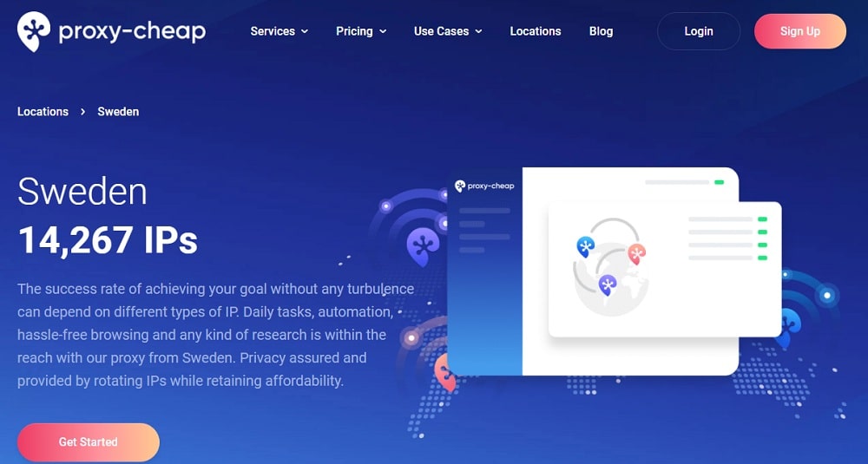Click the blue map pin on globe illustration

(585, 246)
